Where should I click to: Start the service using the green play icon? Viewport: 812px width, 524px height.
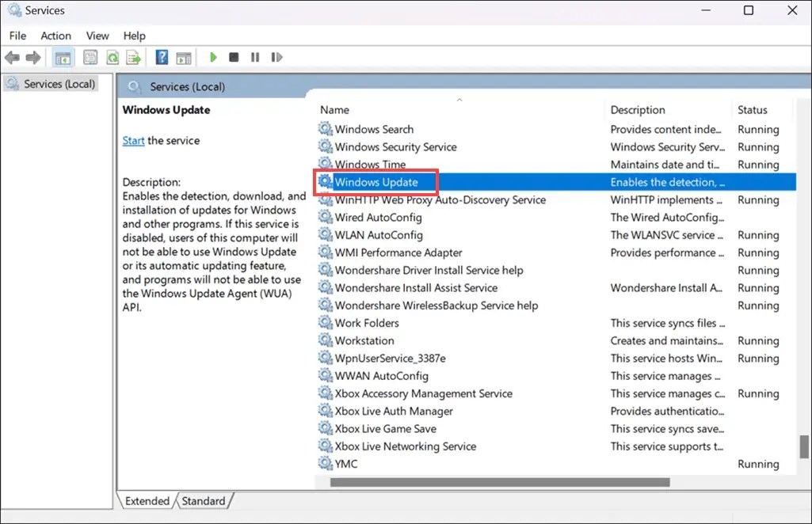tap(213, 57)
